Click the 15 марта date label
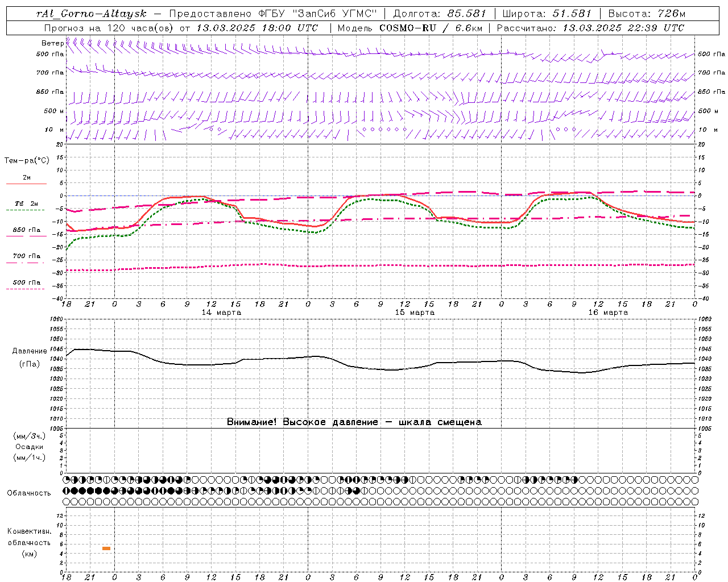Viewport: 728px width, 582px height. pos(415,313)
